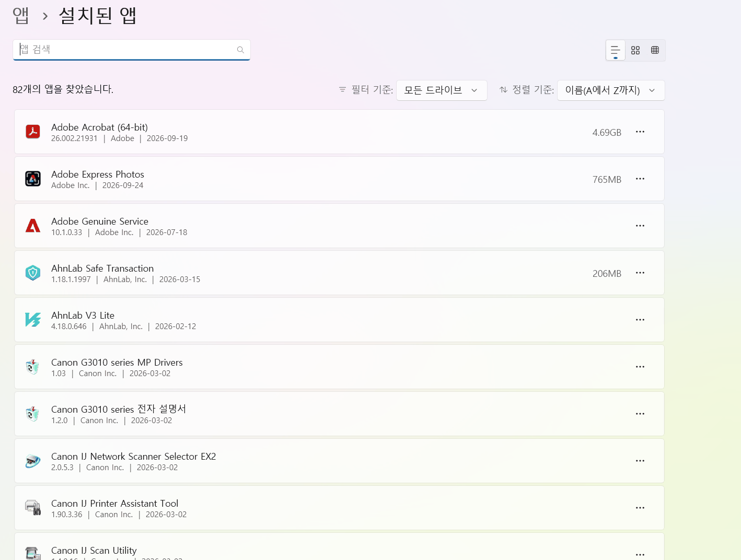
Task: Open more options for Adobe Acrobat
Action: pyautogui.click(x=640, y=132)
